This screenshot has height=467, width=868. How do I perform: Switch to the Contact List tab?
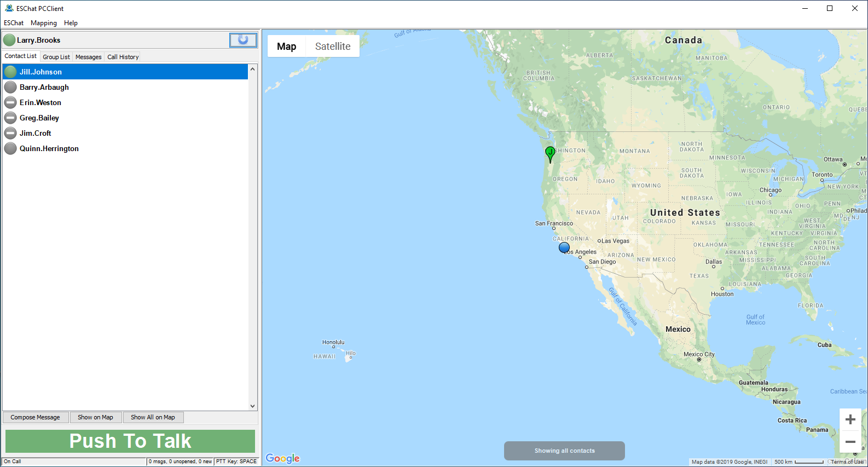pos(21,56)
